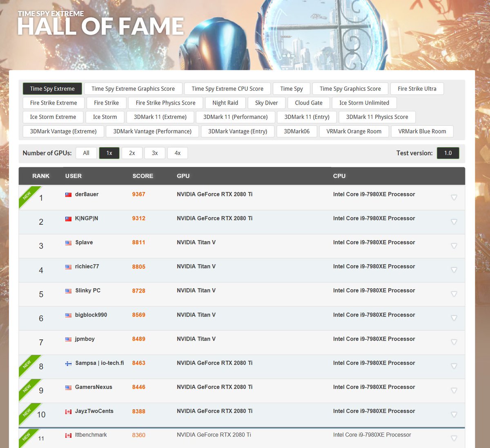Open score 9367 result link

pos(139,194)
